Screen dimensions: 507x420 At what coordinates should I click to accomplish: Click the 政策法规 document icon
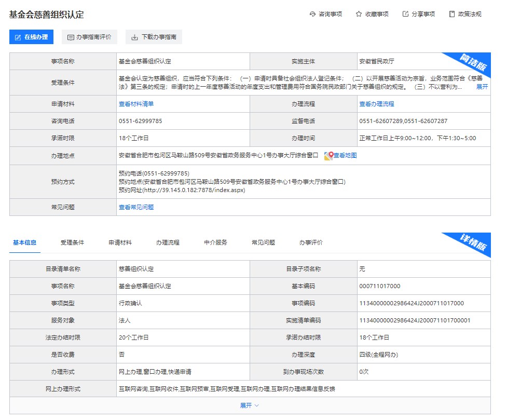click(452, 14)
